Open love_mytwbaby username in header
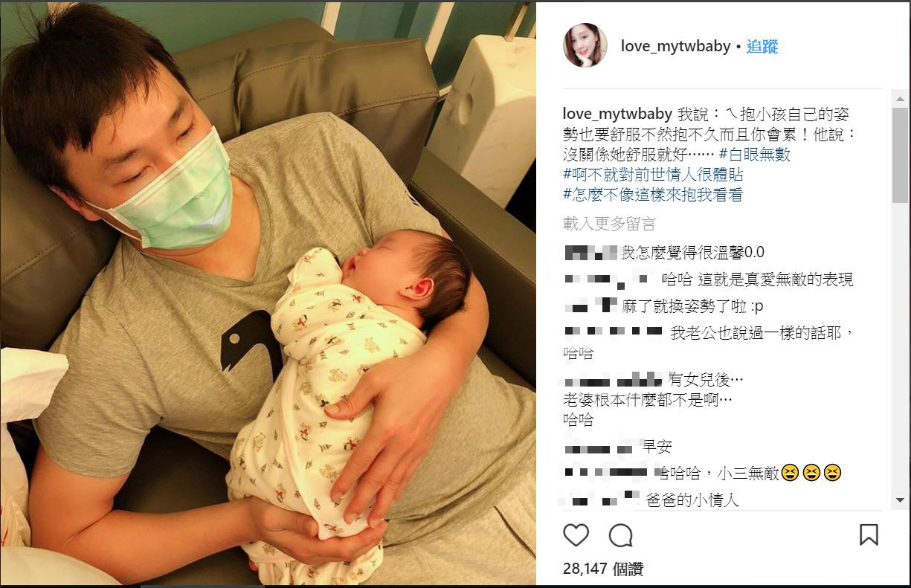This screenshot has height=588, width=911. [675, 46]
